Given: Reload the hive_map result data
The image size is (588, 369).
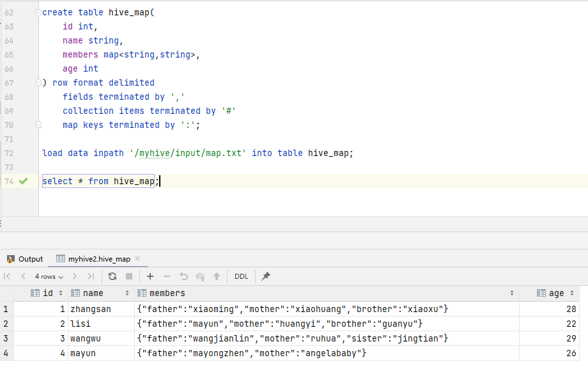Looking at the screenshot, I should pyautogui.click(x=112, y=277).
